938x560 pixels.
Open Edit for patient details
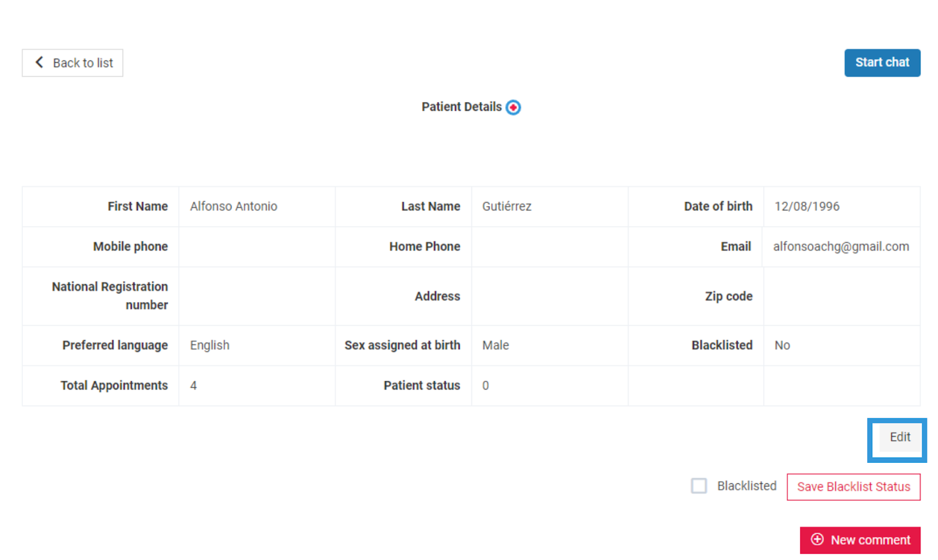[900, 437]
